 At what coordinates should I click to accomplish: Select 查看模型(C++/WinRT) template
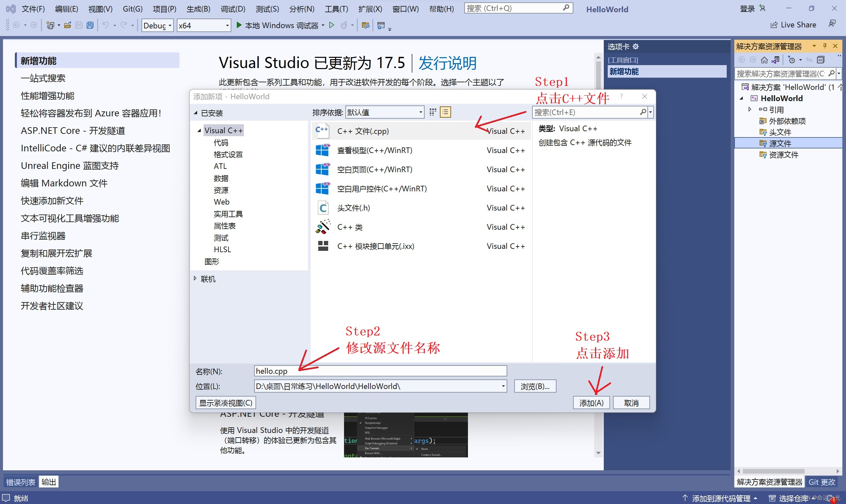pos(421,150)
